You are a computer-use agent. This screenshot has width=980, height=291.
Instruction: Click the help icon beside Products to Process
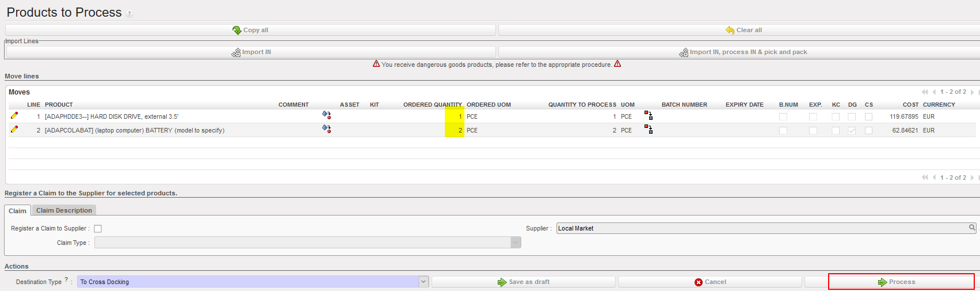[x=129, y=14]
